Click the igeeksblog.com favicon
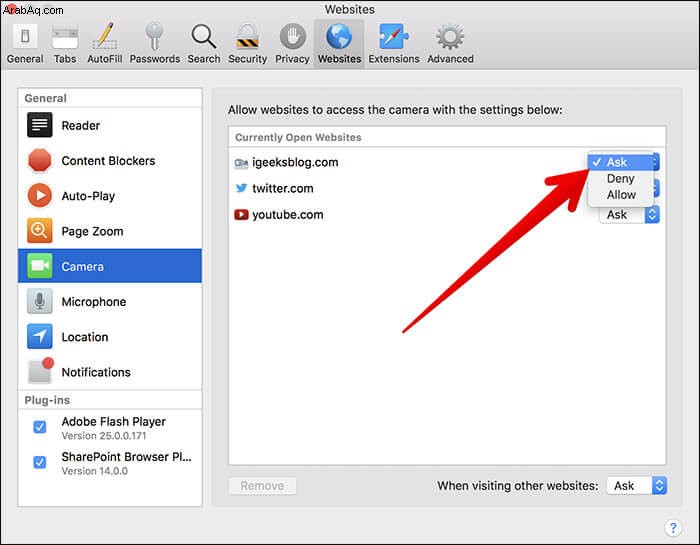Viewport: 700px width, 545px height. coord(241,163)
